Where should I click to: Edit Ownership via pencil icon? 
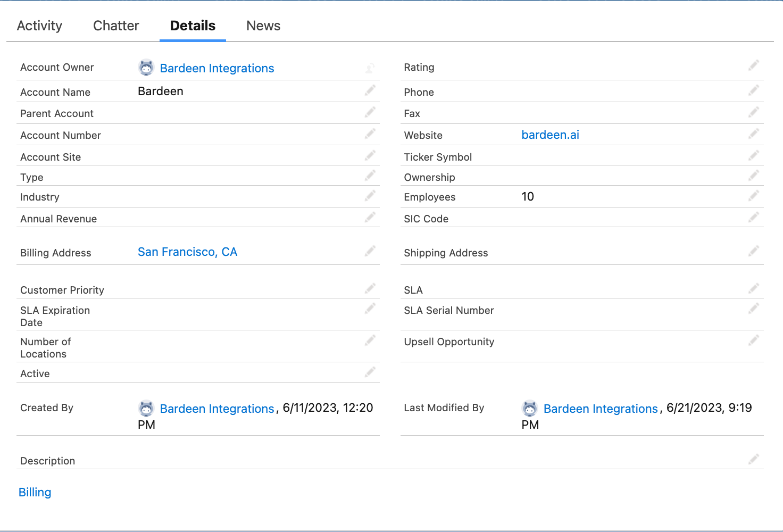point(754,176)
